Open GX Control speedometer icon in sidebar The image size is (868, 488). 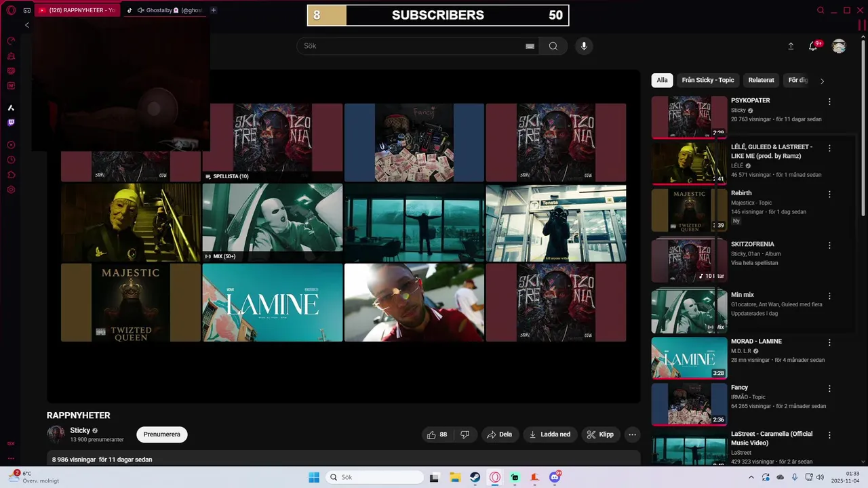tap(11, 41)
